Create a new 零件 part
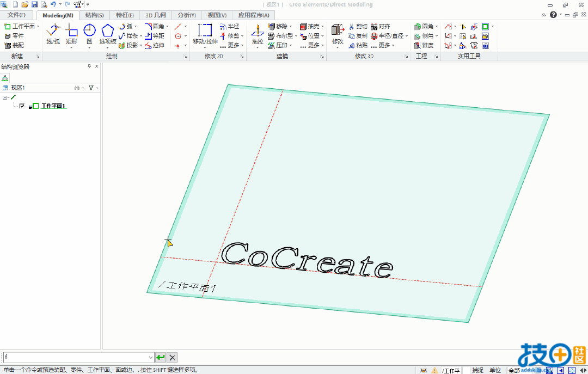This screenshot has height=374, width=588. 14,35
